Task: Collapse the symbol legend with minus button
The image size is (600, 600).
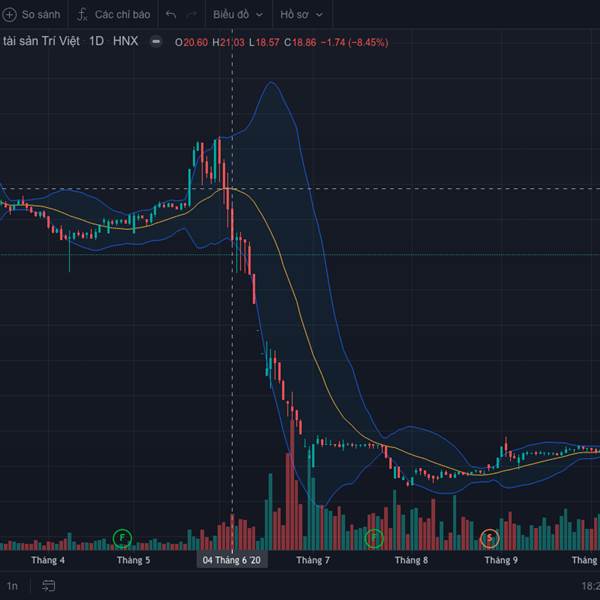Action: 156,41
